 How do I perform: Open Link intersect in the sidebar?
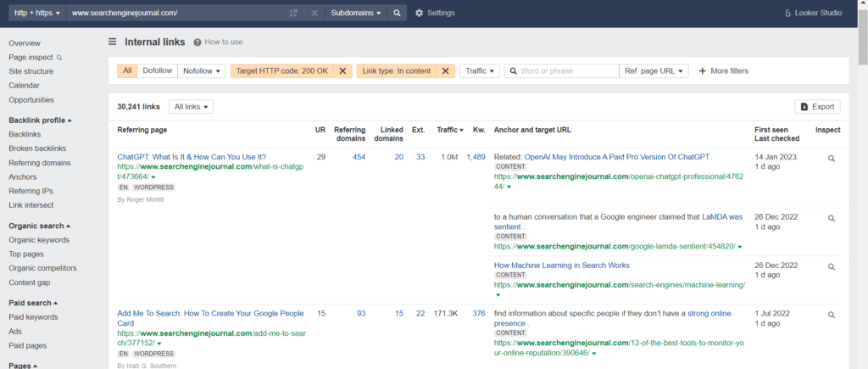[x=31, y=205]
